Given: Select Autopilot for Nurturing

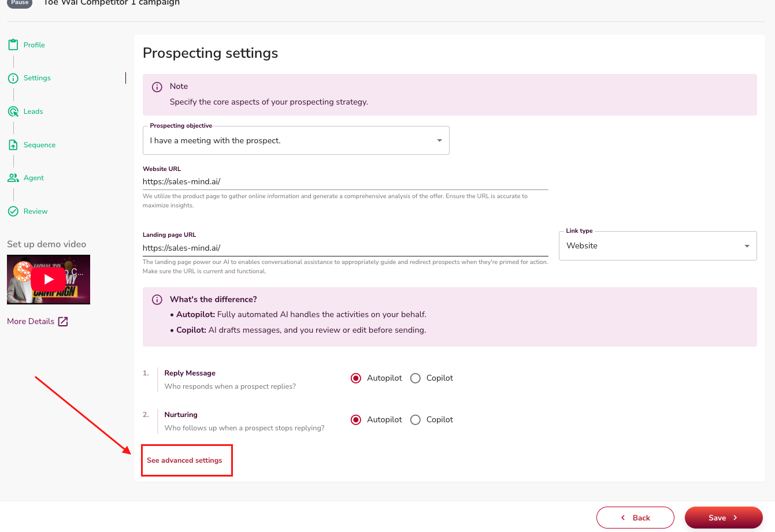Looking at the screenshot, I should coord(356,420).
